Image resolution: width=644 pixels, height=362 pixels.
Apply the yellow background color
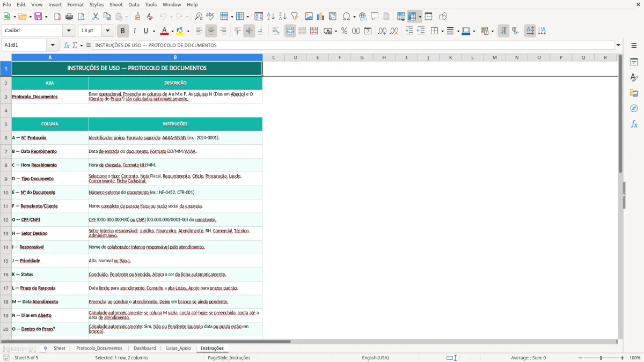[181, 31]
